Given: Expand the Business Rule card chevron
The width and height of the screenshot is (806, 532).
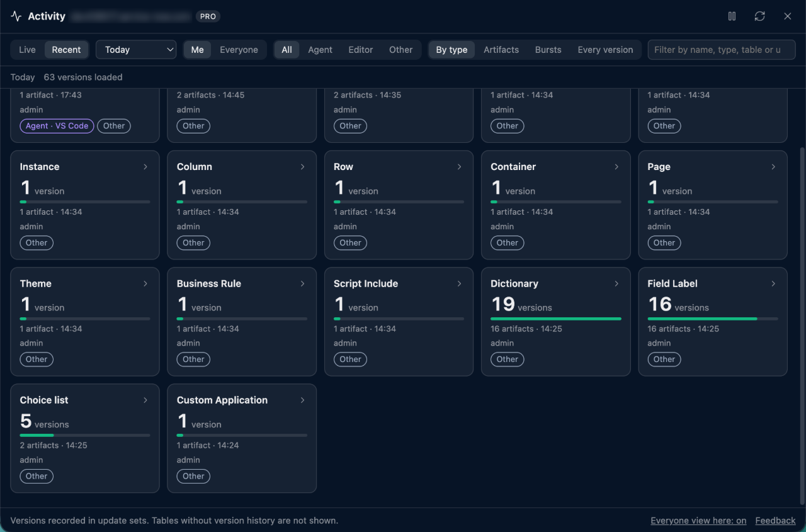Looking at the screenshot, I should (302, 283).
